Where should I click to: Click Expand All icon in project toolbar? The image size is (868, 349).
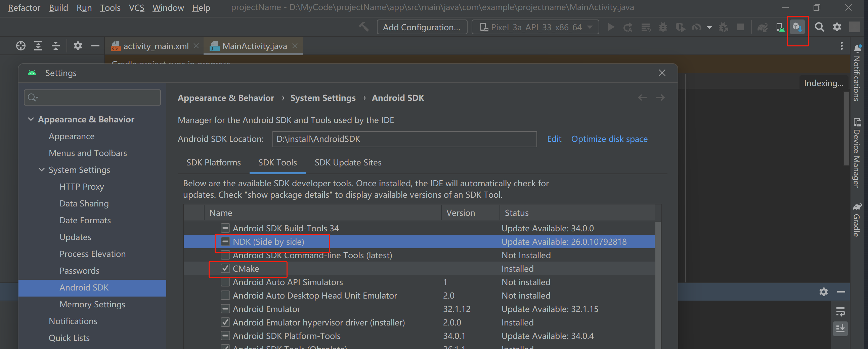pos(38,46)
